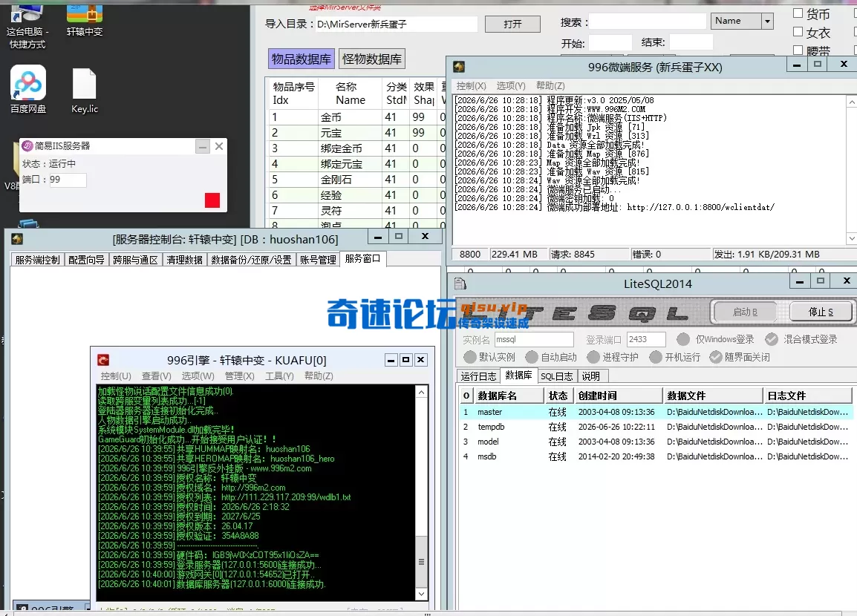
Task: Click the 996引擎 red title icon
Action: point(103,360)
